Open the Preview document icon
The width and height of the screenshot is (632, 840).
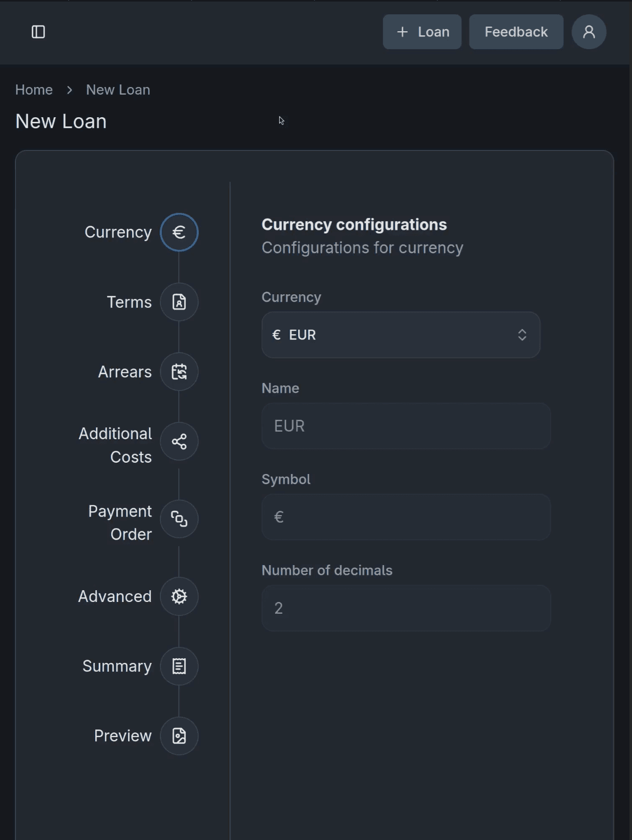179,736
